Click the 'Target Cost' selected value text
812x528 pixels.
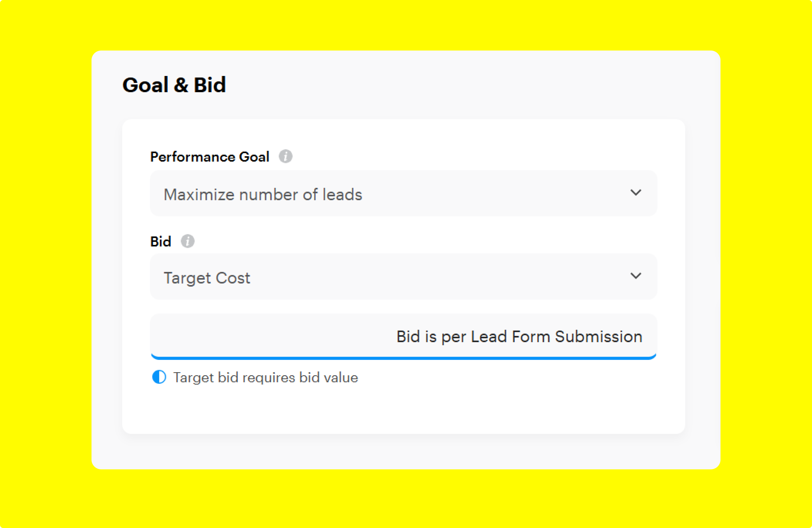coord(207,278)
